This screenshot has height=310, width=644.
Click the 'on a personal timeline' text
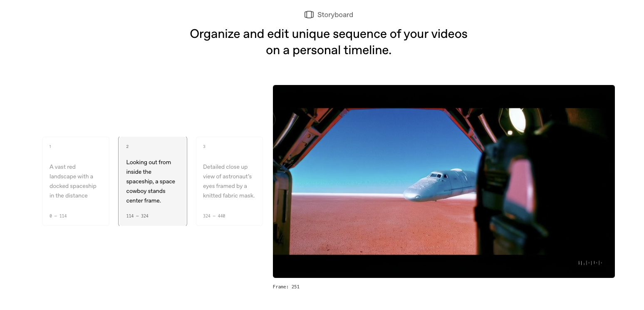329,50
